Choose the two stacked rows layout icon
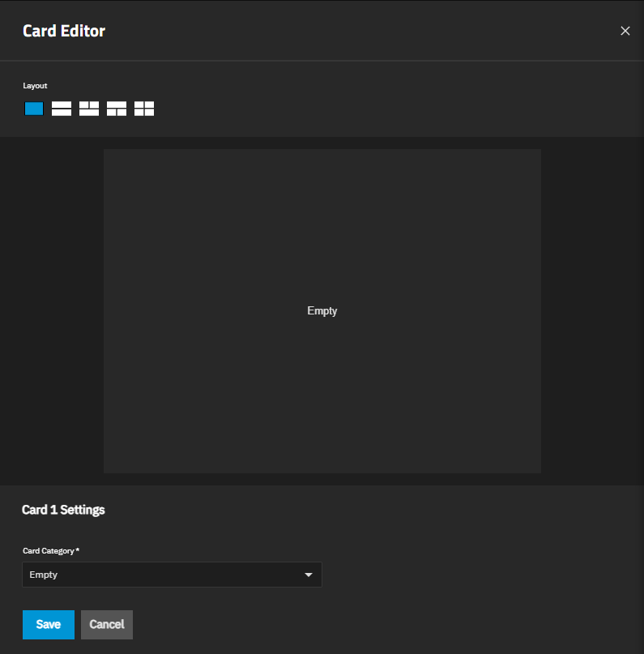Screen dimensions: 644x654 pyautogui.click(x=62, y=109)
